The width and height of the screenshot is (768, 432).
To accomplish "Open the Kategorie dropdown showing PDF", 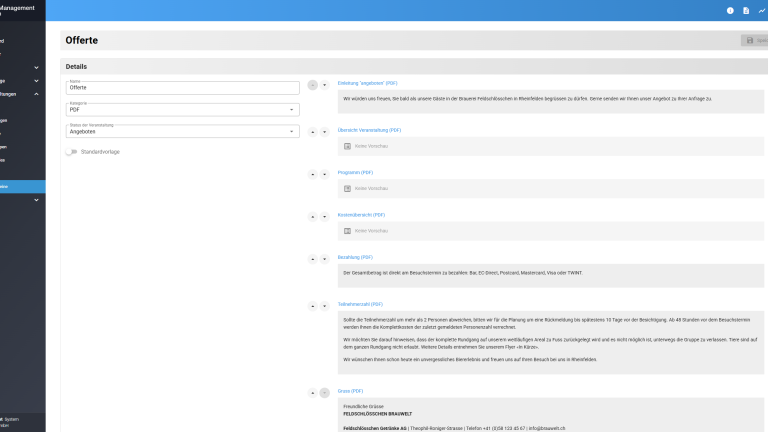I will pos(182,109).
